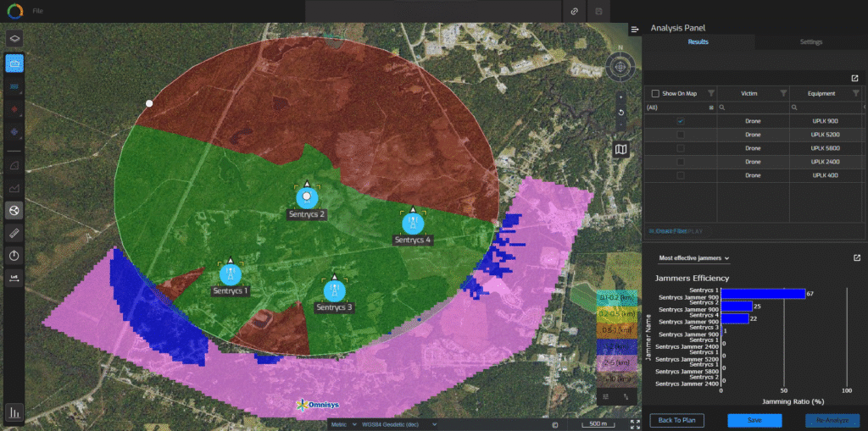Screen dimensions: 868x431
Task: Open the layers icon in left toolbar
Action: point(14,38)
